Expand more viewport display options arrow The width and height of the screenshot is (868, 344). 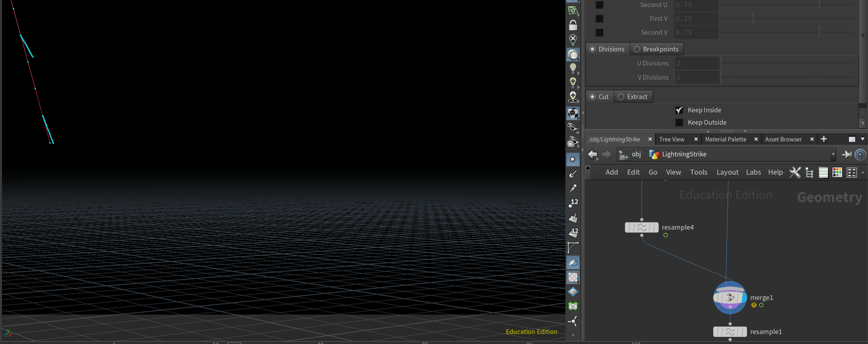pos(573,335)
